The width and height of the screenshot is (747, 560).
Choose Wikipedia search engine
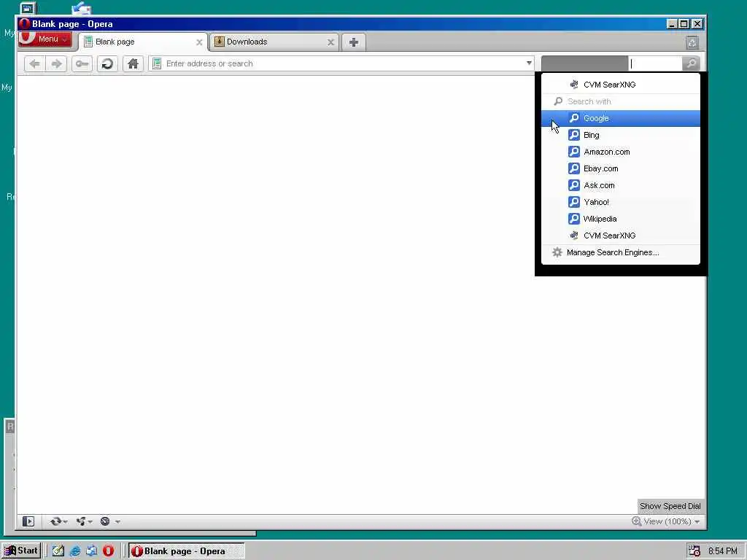pyautogui.click(x=621, y=219)
